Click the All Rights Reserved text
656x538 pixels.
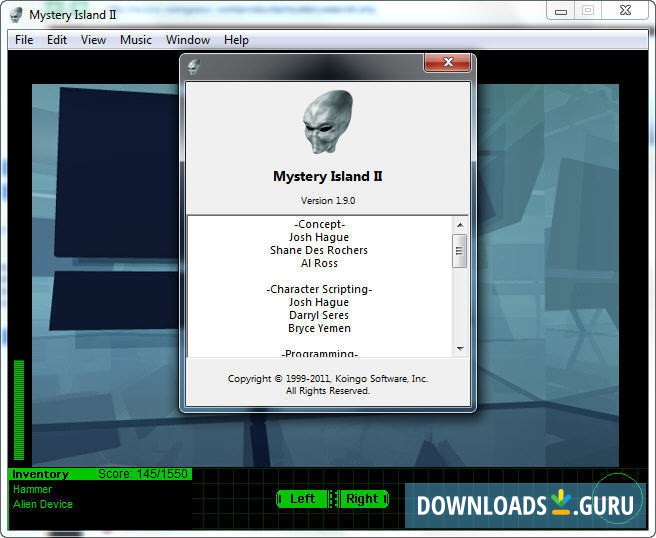328,391
